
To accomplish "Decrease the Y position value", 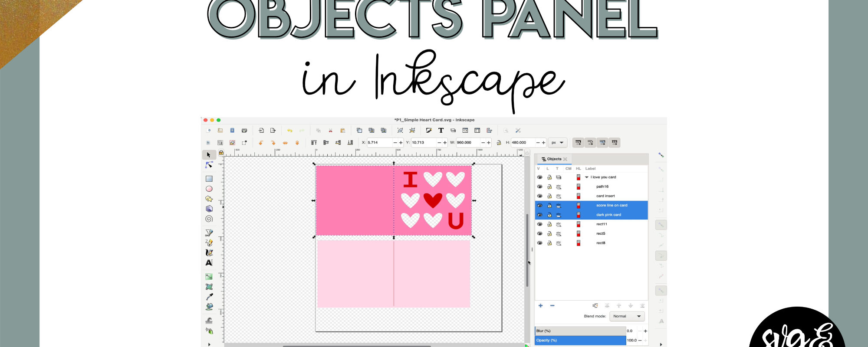I will [439, 143].
